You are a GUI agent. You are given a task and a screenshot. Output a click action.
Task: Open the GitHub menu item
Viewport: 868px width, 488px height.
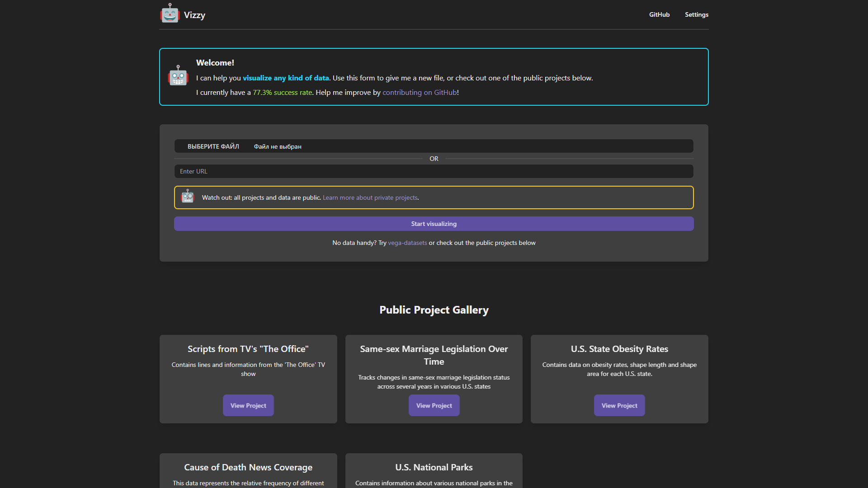coord(659,14)
